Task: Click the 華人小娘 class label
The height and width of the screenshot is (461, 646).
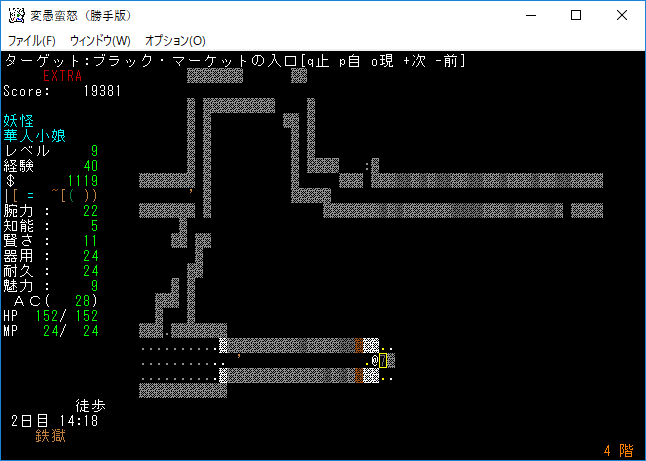Action: [35, 136]
